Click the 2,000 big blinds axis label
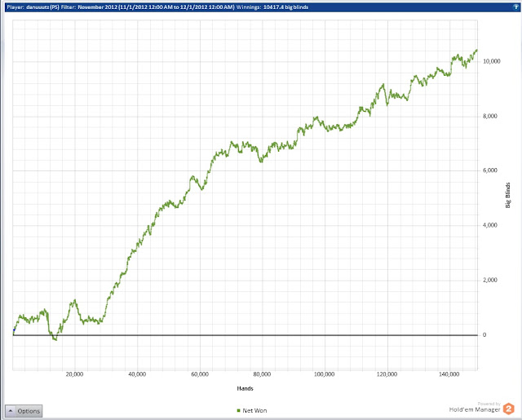Viewport: 522px width, 420px height. (490, 280)
